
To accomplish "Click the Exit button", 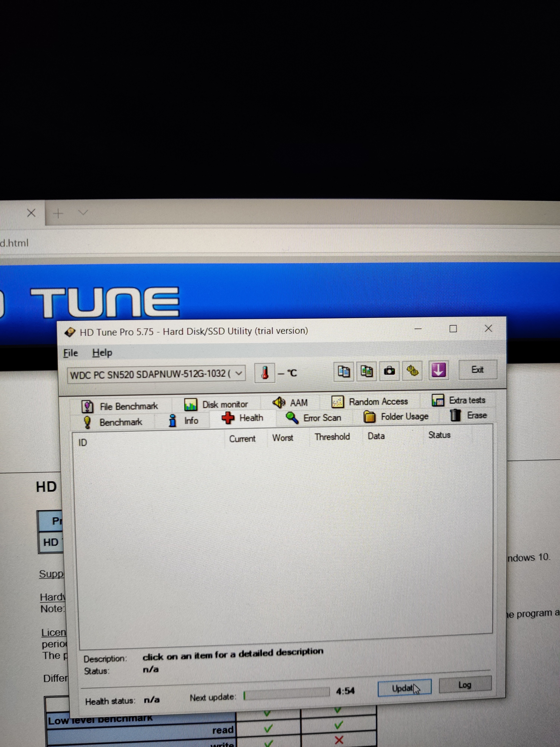I will pyautogui.click(x=477, y=369).
